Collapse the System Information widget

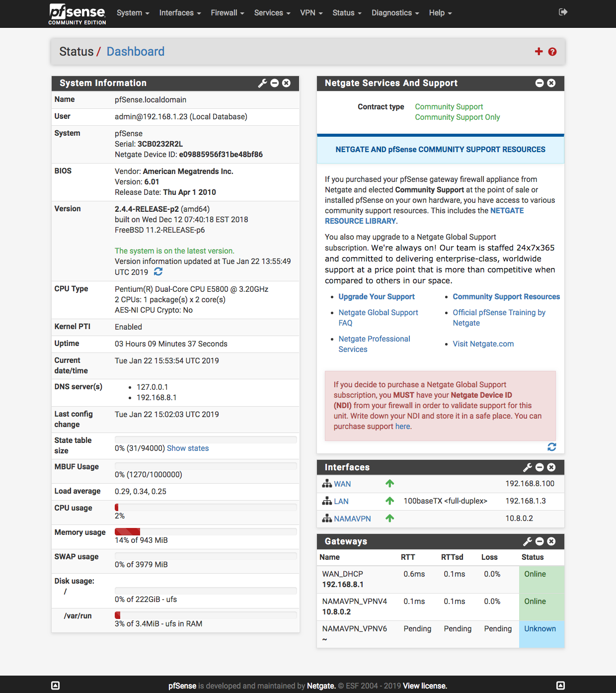[275, 83]
